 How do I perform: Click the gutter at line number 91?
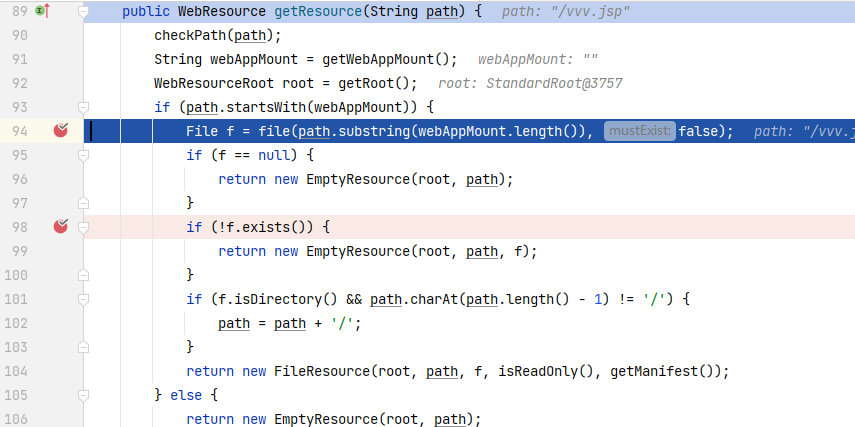[20, 59]
